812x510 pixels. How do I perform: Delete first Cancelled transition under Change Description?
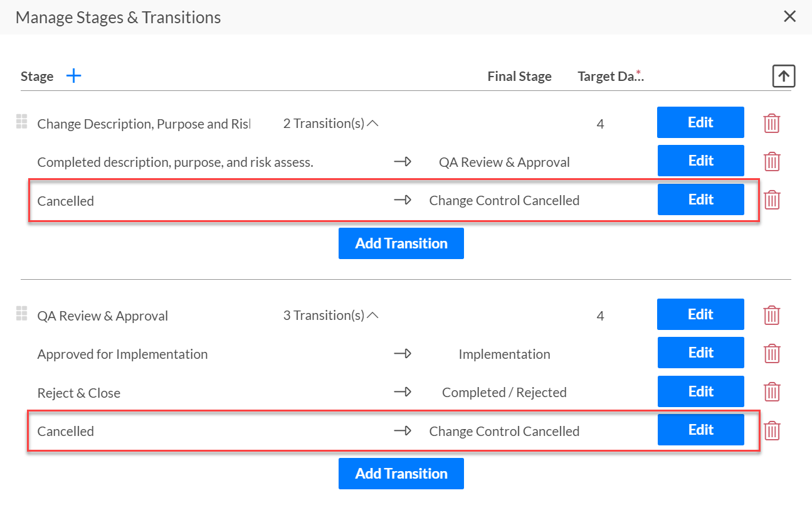[x=772, y=200]
